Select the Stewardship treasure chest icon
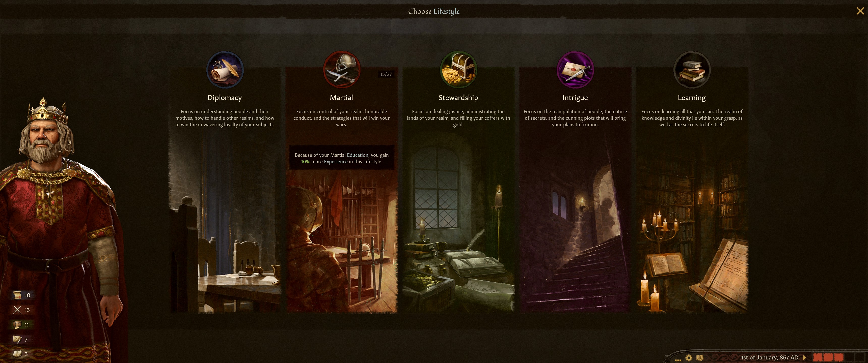This screenshot has height=363, width=868. [458, 70]
